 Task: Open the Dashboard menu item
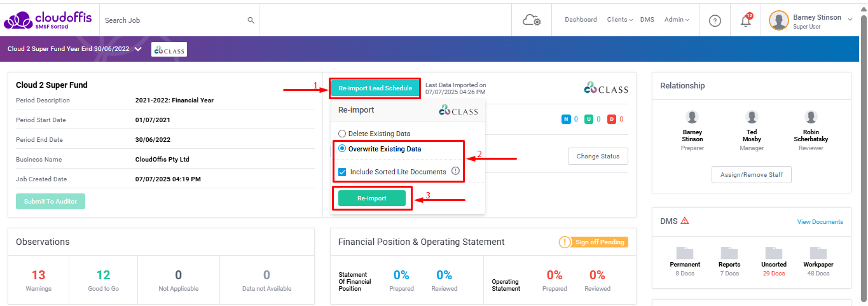[x=581, y=20]
